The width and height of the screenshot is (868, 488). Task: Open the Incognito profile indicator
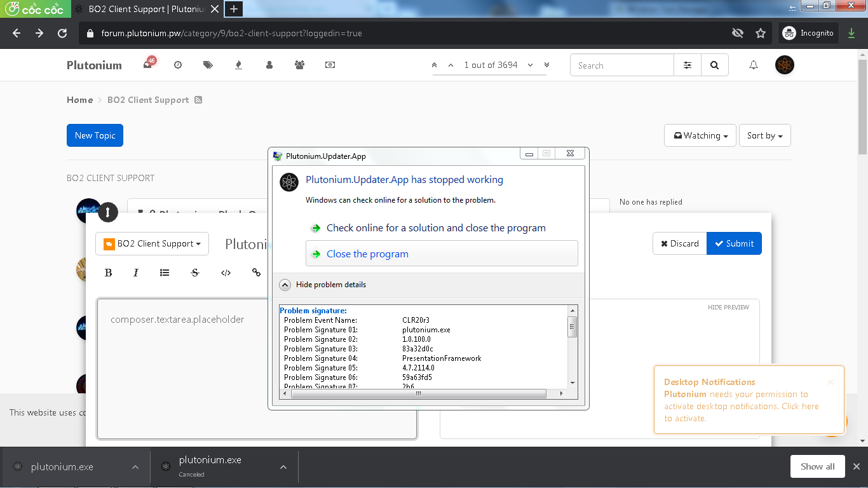pos(808,33)
